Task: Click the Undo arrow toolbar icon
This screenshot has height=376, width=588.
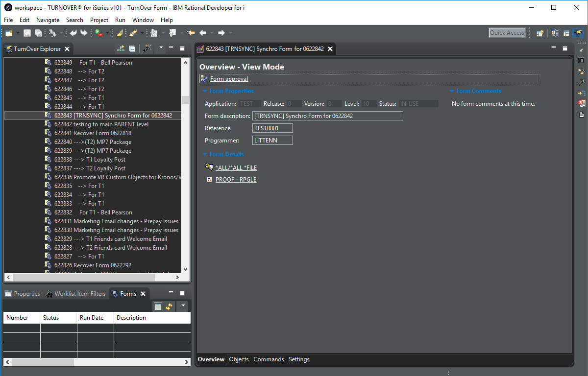Action: 73,33
